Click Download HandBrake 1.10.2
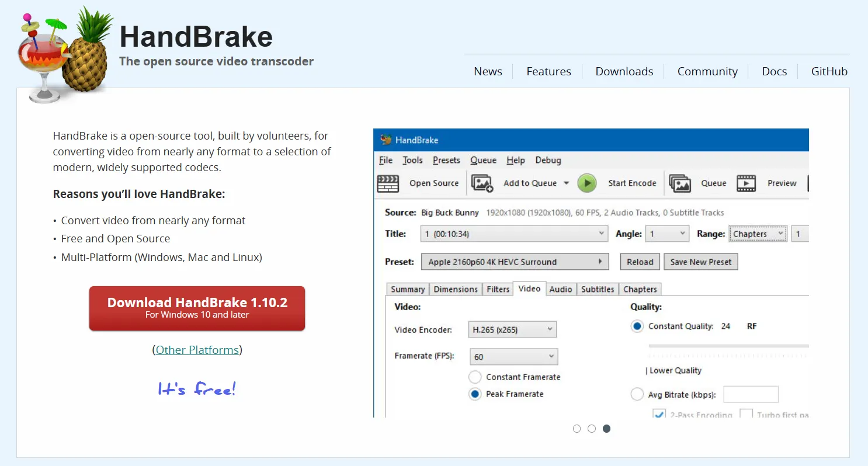 [197, 308]
